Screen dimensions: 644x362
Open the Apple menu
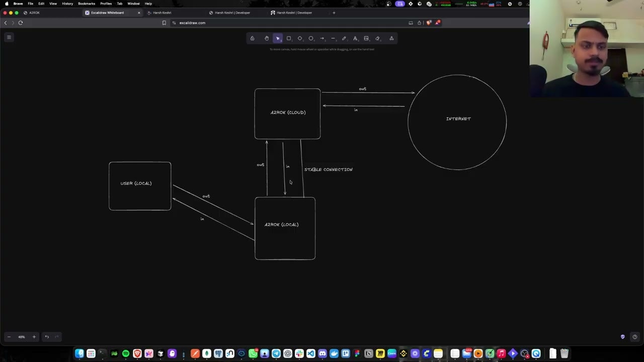pyautogui.click(x=7, y=4)
